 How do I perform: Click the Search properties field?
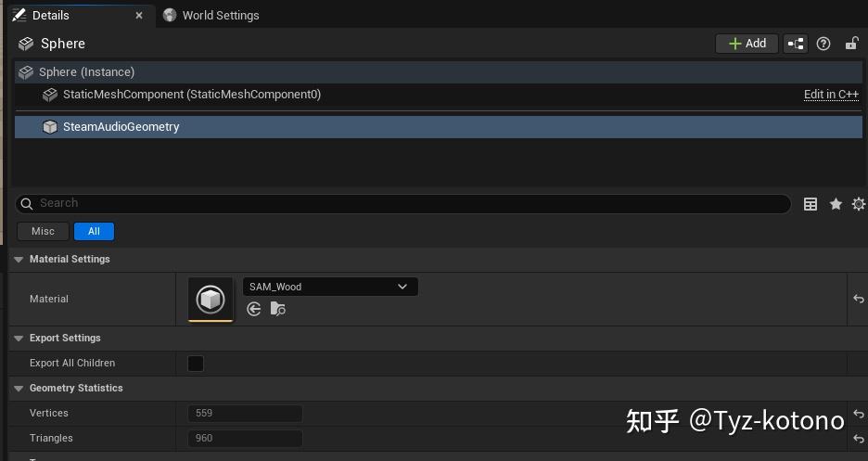tap(403, 203)
